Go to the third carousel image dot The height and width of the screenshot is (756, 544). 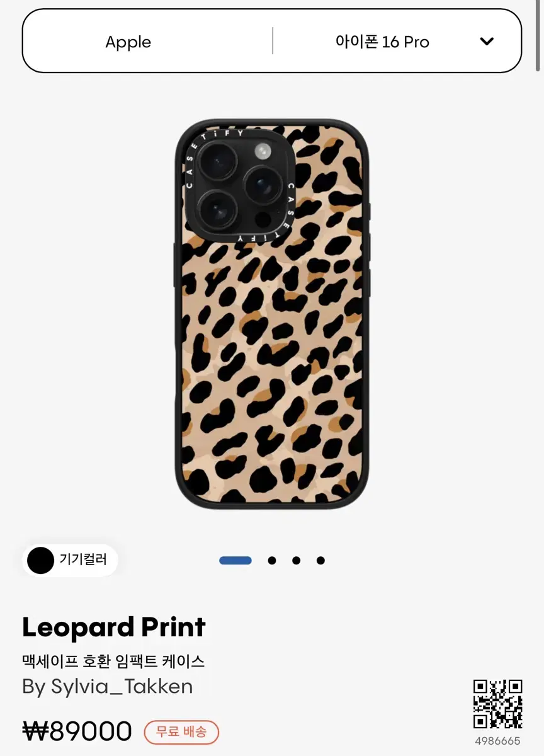coord(297,560)
